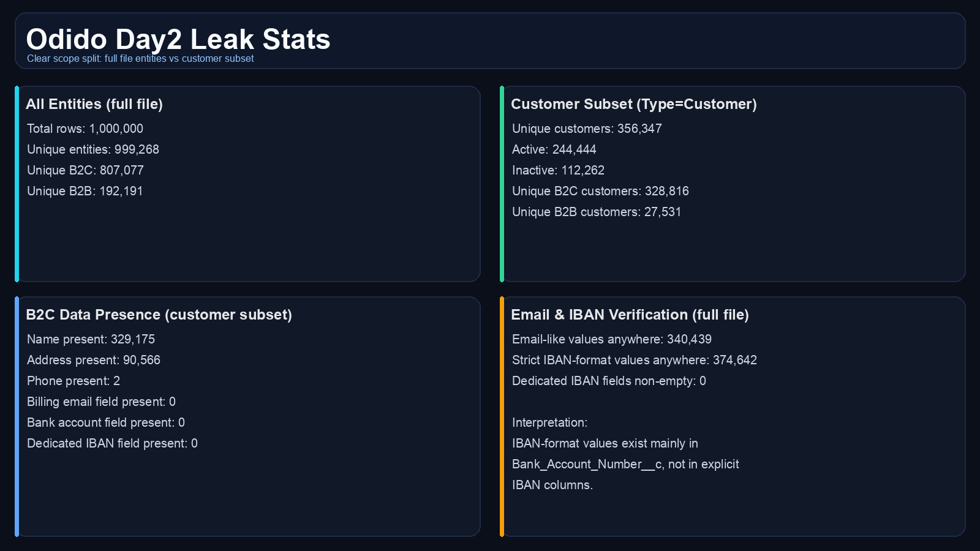Select the Unique B2C: 807,077 stat
Image resolution: width=980 pixels, height=551 pixels.
(x=85, y=170)
